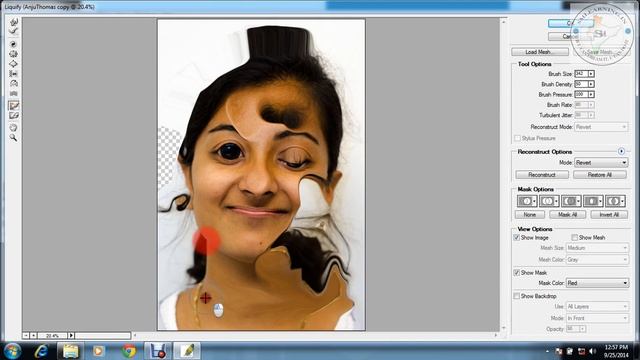The height and width of the screenshot is (360, 640).
Task: Click the zoom in plus button
Action: 33,336
